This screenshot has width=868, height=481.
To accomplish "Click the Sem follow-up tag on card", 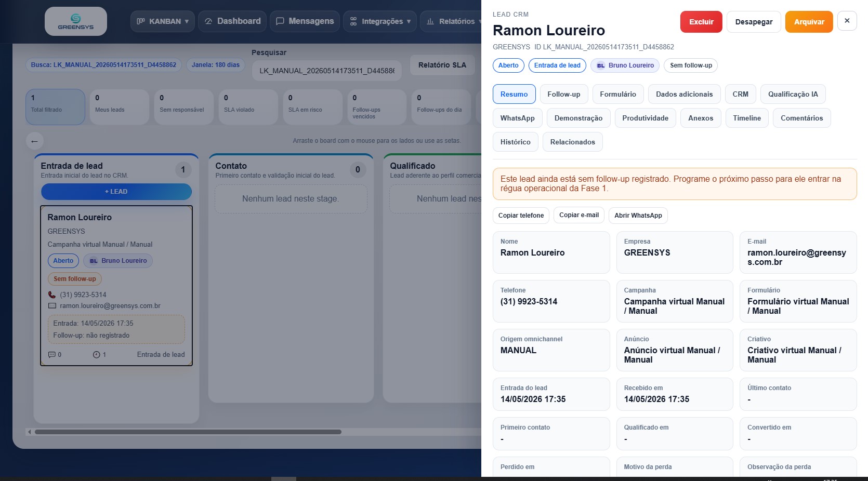I will 75,279.
